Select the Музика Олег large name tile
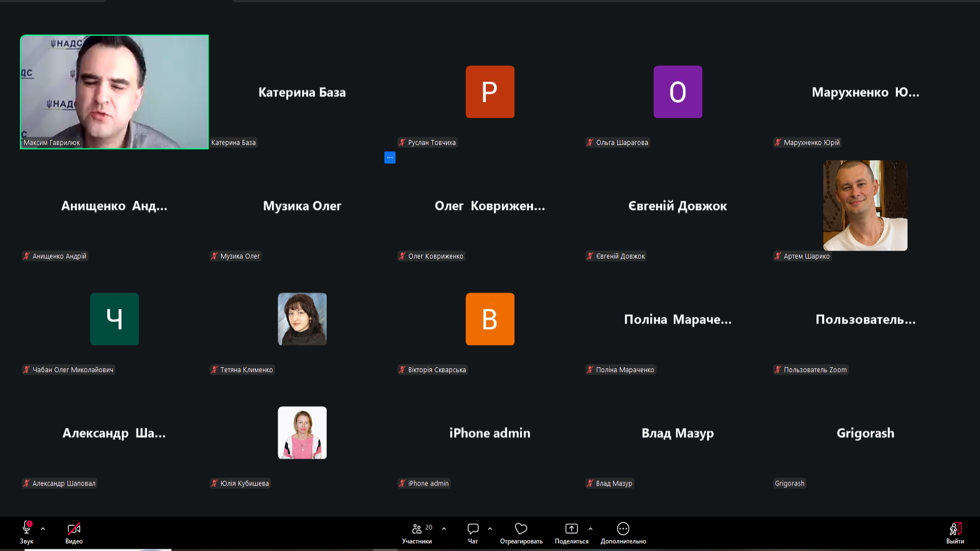This screenshot has width=980, height=551. 302,206
